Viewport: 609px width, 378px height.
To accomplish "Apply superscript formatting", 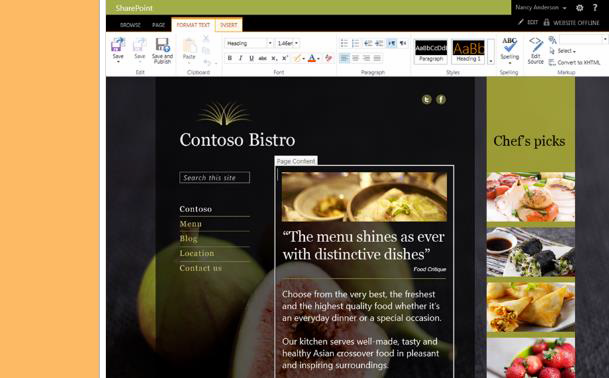I will tap(285, 58).
